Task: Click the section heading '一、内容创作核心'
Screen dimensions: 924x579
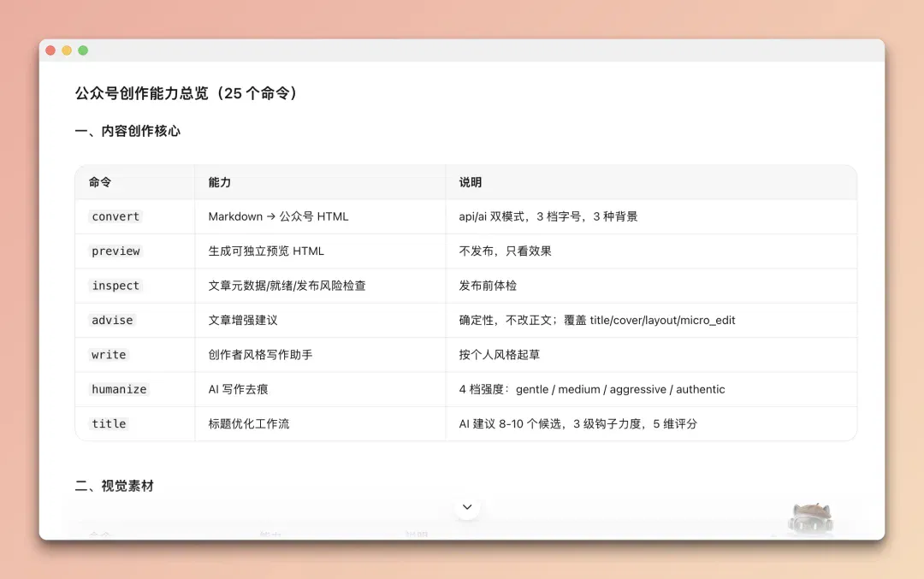Action: pos(127,131)
